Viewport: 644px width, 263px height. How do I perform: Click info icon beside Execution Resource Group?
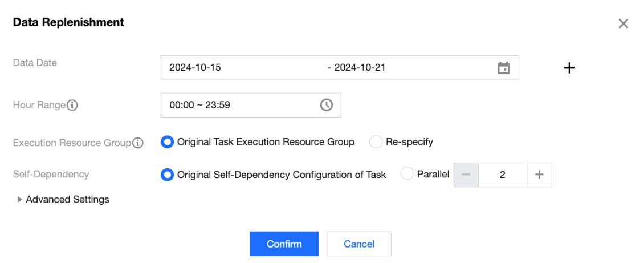pyautogui.click(x=137, y=143)
